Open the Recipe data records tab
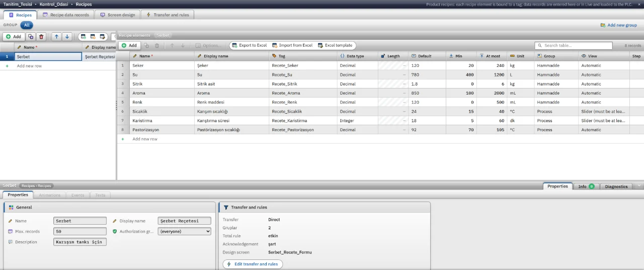Viewport: 644px width, 270px height. [x=66, y=15]
